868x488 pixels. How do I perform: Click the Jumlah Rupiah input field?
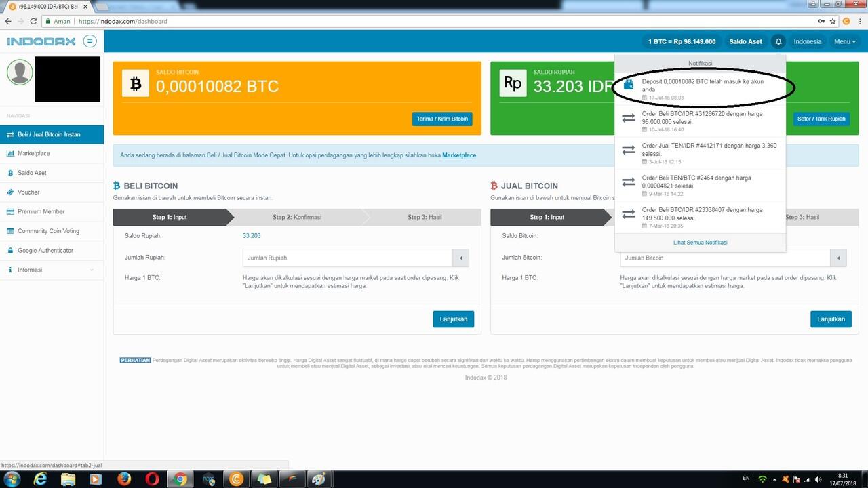(348, 258)
